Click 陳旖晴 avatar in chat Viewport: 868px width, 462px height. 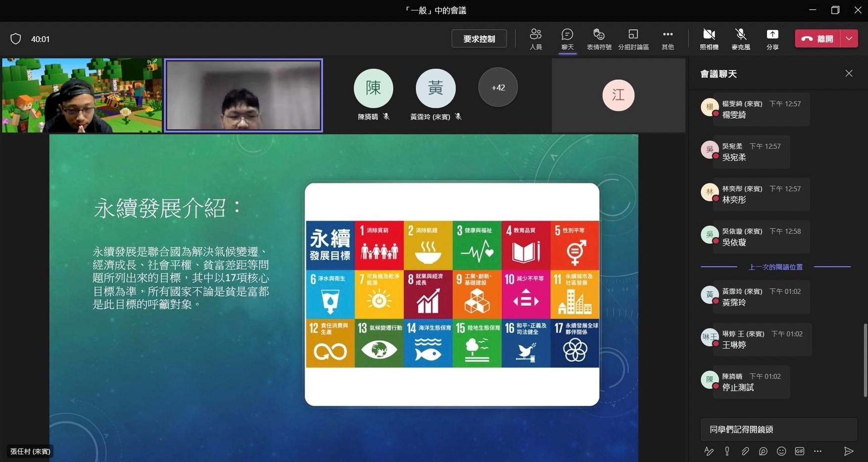(710, 379)
